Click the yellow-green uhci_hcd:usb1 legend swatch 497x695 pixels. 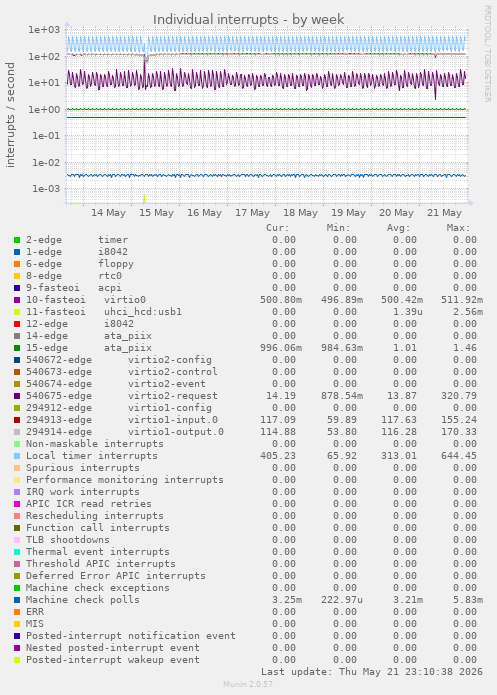(x=17, y=312)
